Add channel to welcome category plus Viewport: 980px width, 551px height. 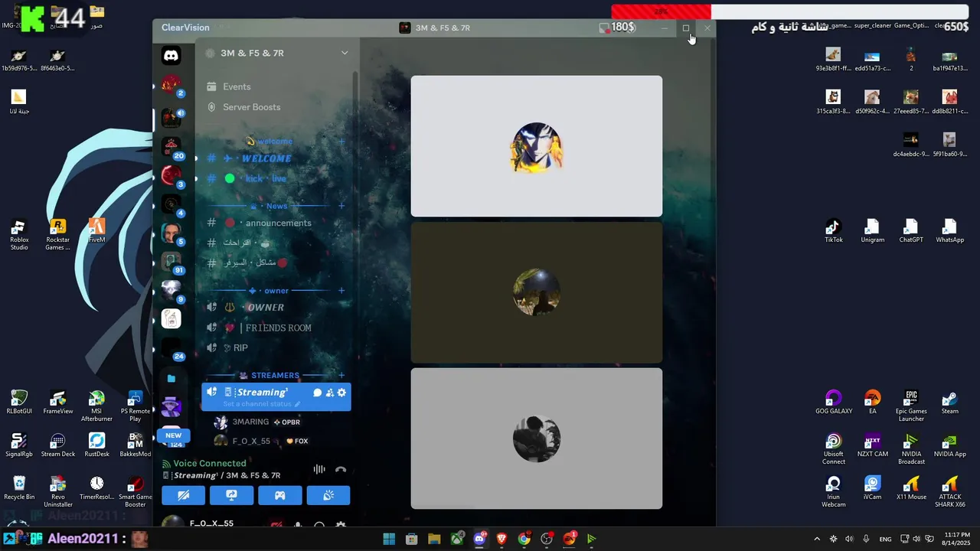tap(341, 142)
